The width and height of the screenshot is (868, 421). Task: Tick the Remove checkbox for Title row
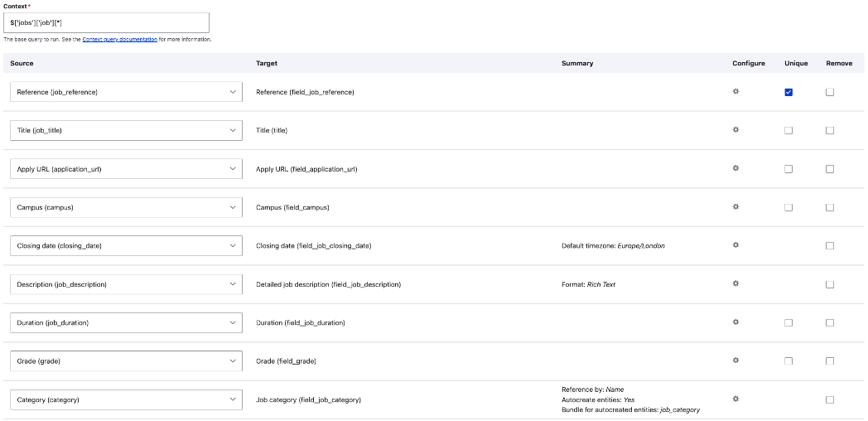point(830,130)
